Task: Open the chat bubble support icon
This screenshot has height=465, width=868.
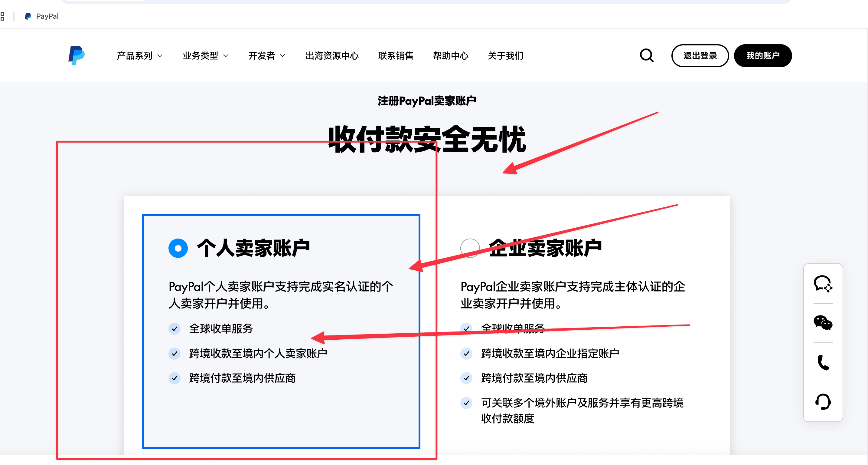Action: click(823, 284)
